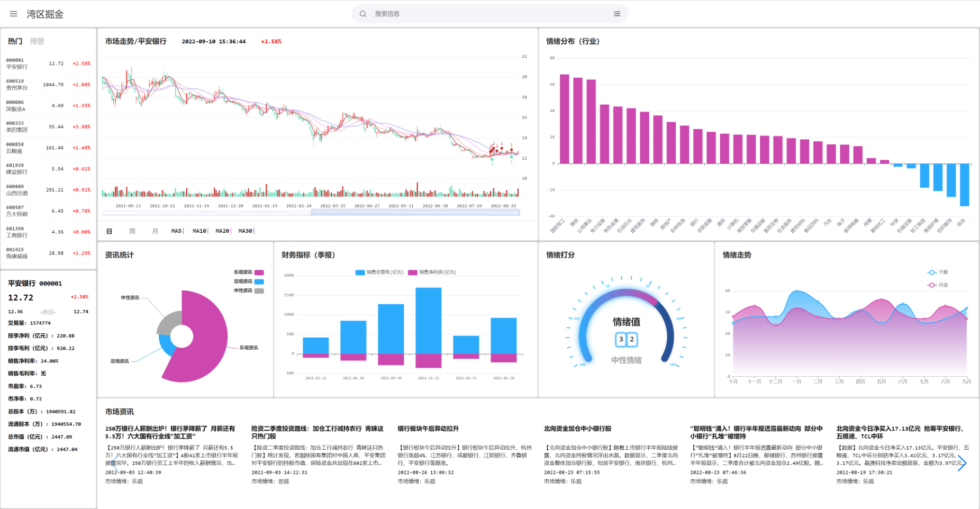The image size is (980, 509).
Task: Toggle the MA10 moving average line
Action: point(199,231)
